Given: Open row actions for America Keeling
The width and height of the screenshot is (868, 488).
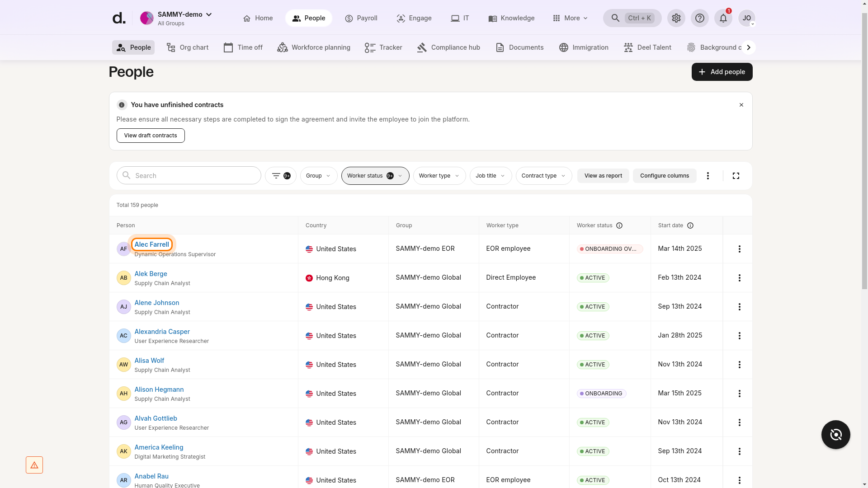Looking at the screenshot, I should (x=740, y=451).
